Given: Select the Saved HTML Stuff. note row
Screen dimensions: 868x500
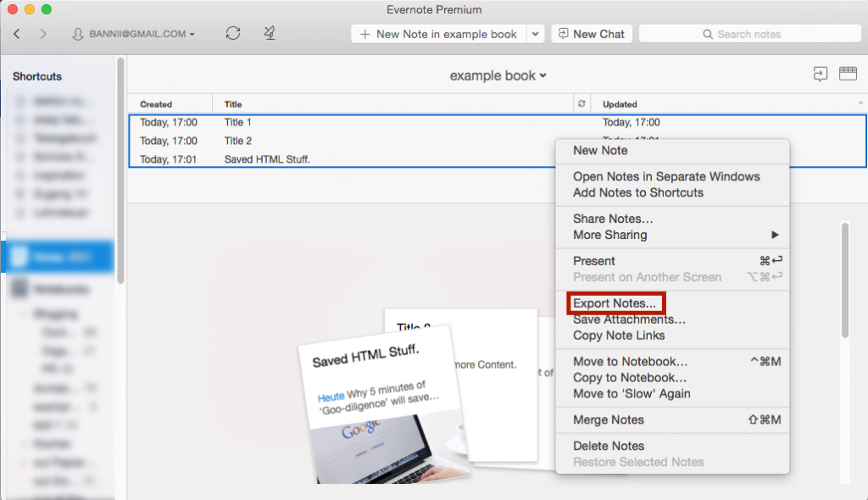Looking at the screenshot, I should point(343,159).
